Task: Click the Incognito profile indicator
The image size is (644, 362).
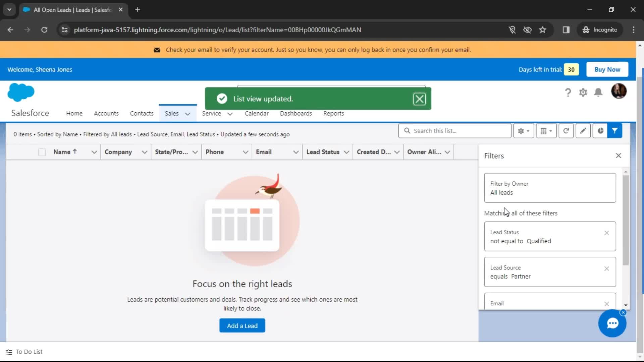Action: [x=600, y=30]
